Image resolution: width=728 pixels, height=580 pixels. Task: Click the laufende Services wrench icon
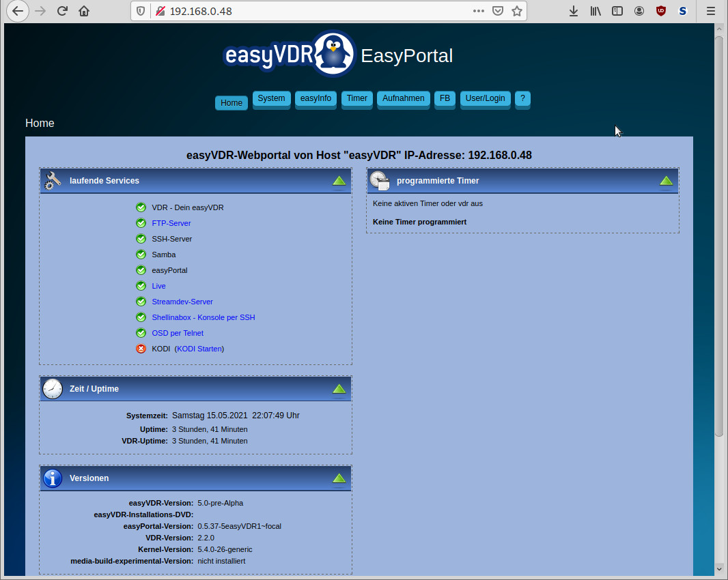click(53, 181)
